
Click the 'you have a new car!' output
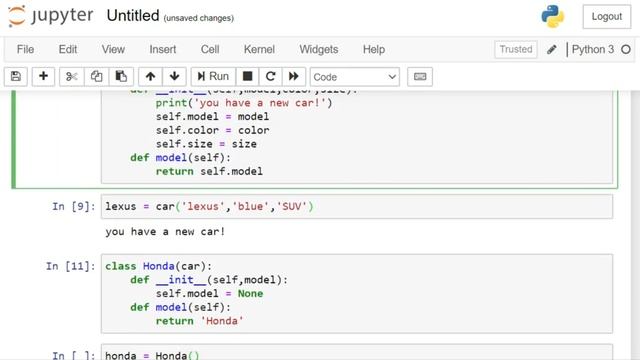click(165, 232)
